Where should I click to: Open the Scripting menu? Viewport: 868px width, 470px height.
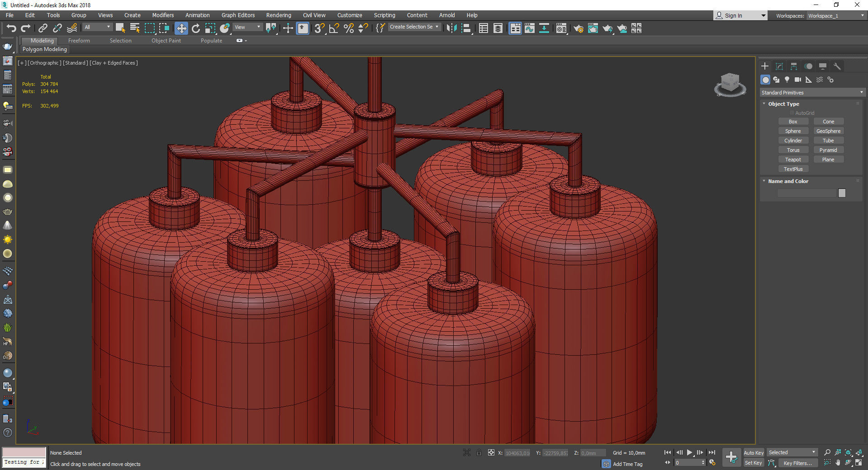(384, 15)
